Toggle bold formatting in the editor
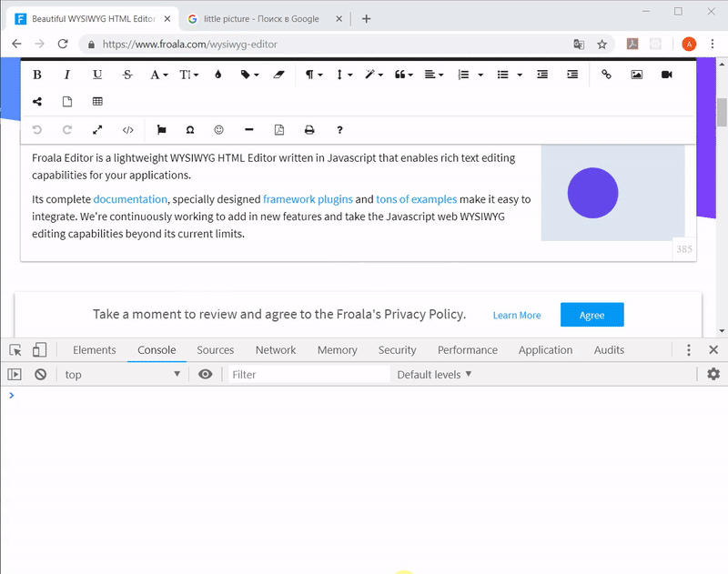This screenshot has height=574, width=728. [x=36, y=74]
